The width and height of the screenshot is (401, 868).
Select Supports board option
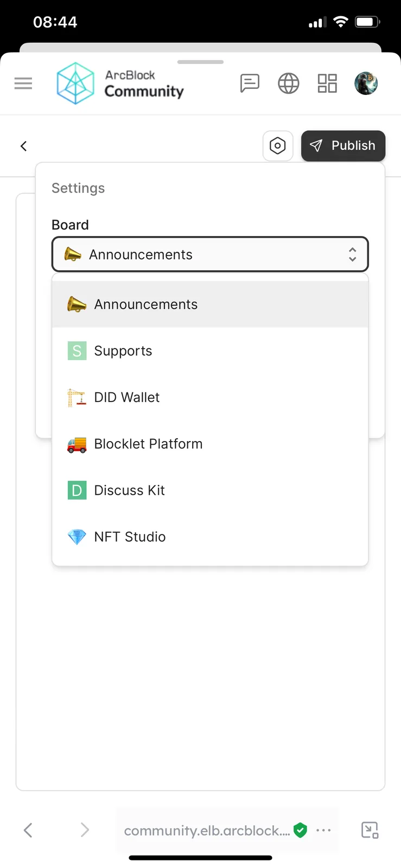[210, 351]
